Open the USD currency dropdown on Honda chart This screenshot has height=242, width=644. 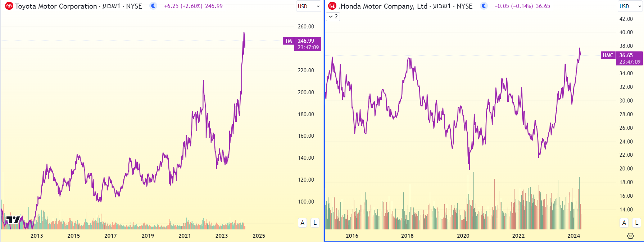630,6
